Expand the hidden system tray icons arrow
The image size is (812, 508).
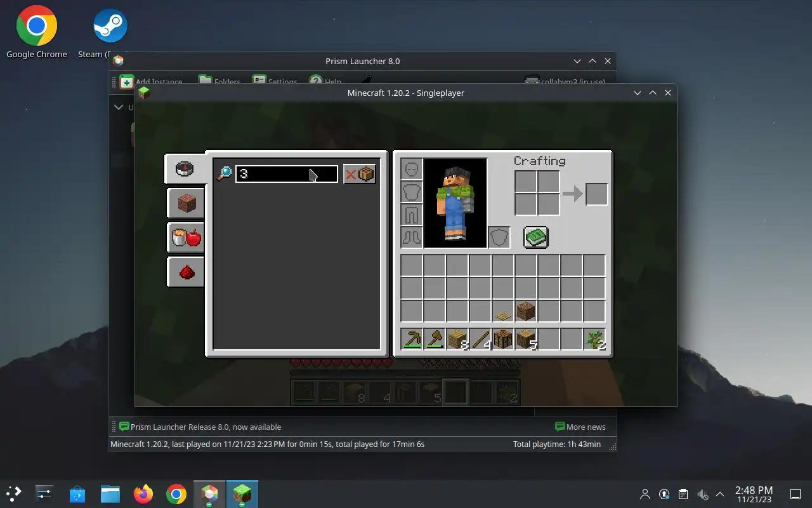coord(720,494)
